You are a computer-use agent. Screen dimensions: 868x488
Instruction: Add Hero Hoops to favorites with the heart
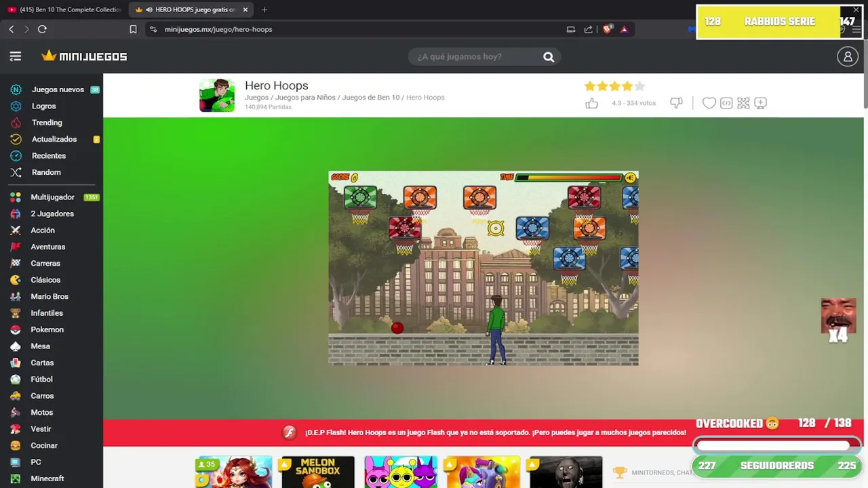[709, 103]
